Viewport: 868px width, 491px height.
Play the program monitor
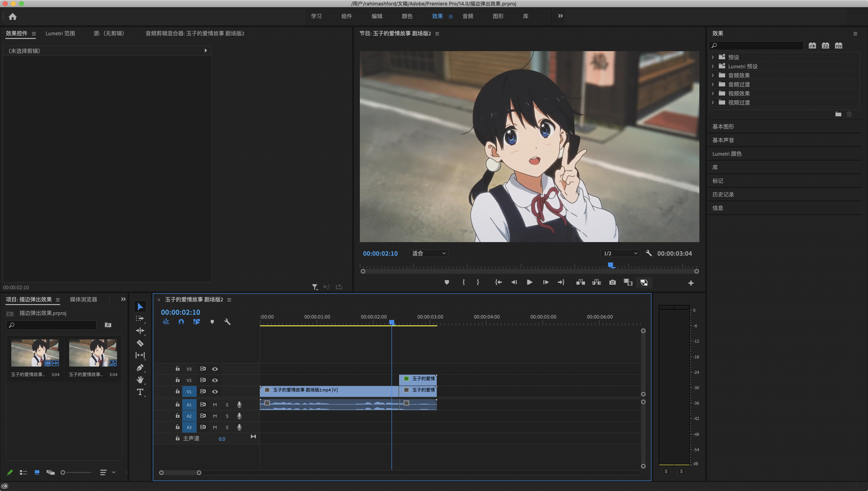click(x=529, y=282)
